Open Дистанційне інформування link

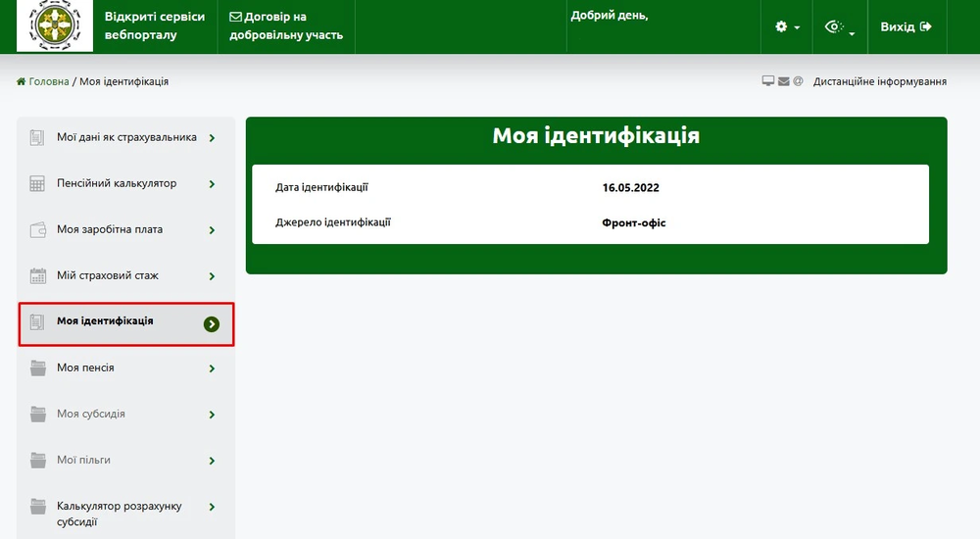pyautogui.click(x=879, y=81)
